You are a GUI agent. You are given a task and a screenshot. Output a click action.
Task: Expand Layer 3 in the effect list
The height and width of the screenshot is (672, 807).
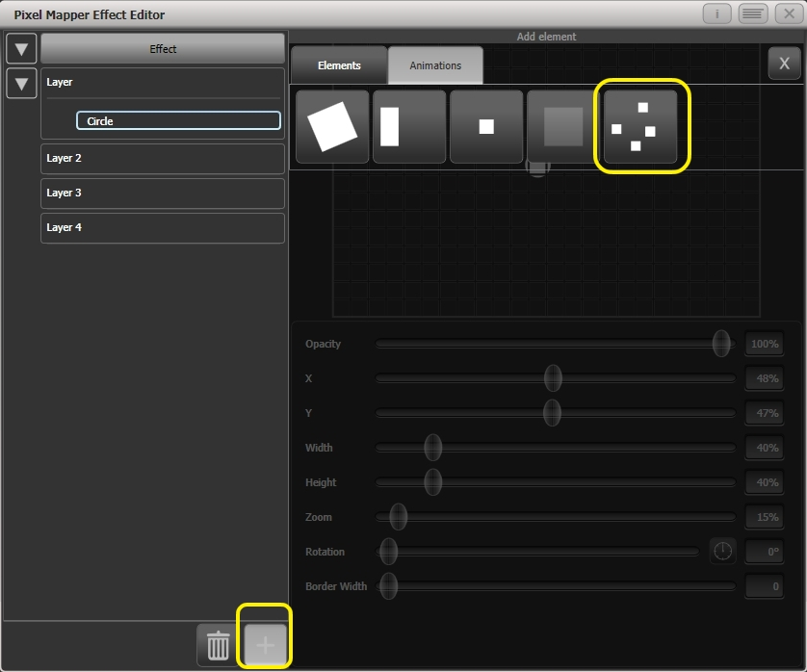(x=162, y=193)
